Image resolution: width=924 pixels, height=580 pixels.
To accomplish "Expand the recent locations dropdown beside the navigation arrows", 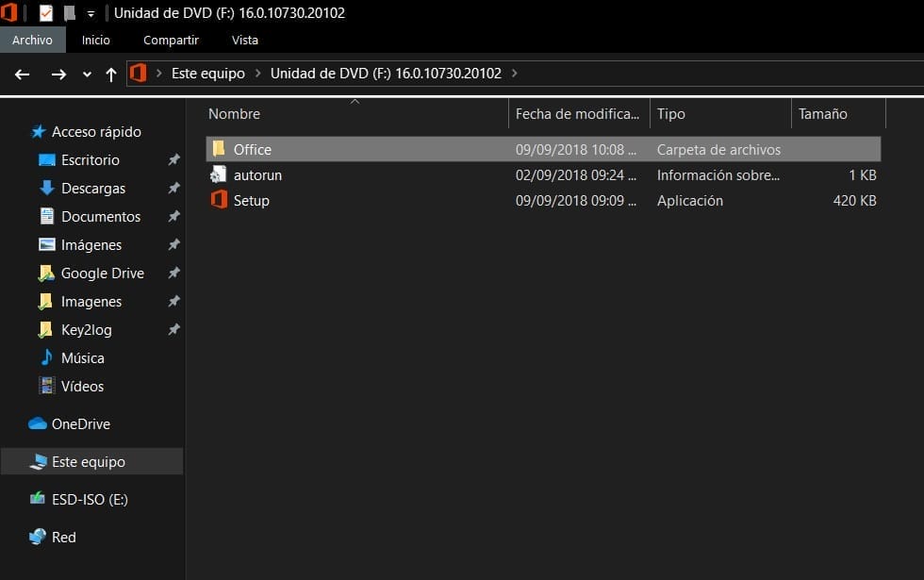I will 86,74.
